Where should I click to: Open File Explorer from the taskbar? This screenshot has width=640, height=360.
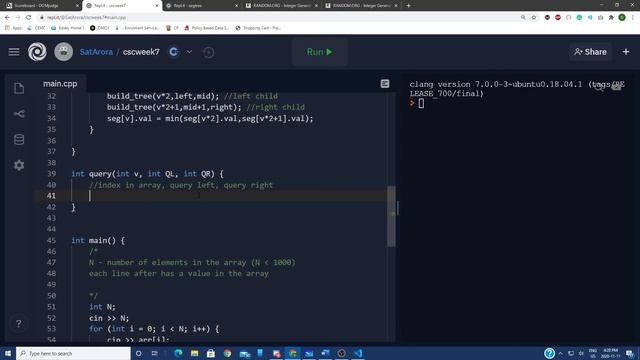(195, 353)
